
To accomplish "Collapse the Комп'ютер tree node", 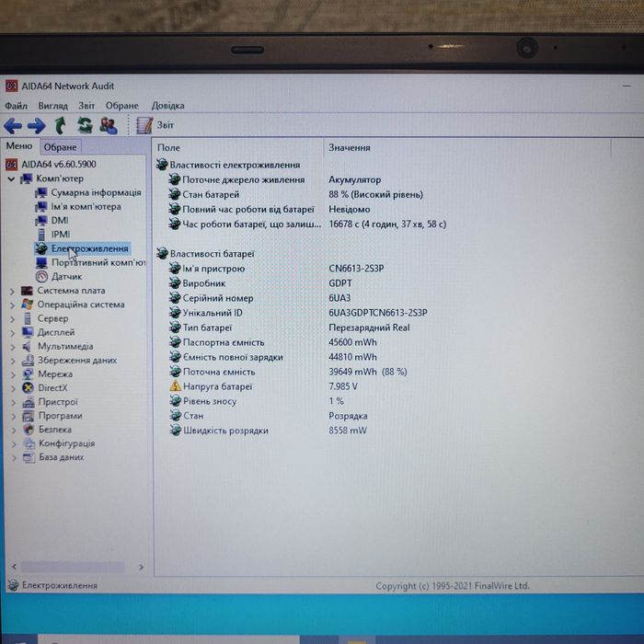I will (11, 179).
